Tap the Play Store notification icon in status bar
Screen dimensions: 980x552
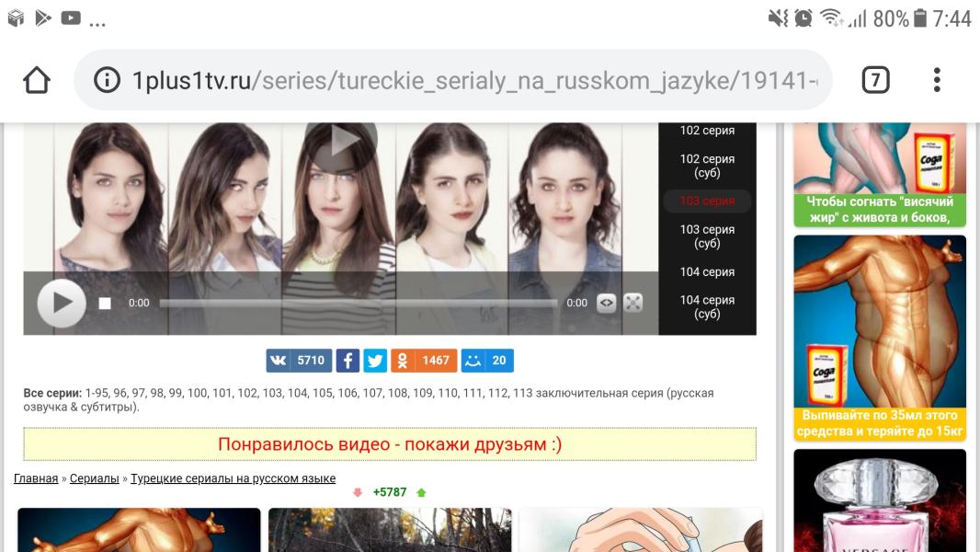tap(43, 17)
